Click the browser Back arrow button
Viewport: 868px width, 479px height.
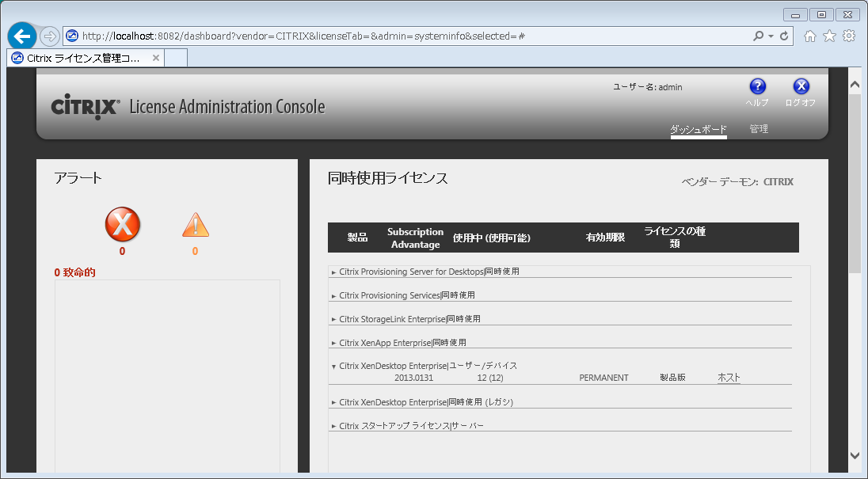click(22, 36)
